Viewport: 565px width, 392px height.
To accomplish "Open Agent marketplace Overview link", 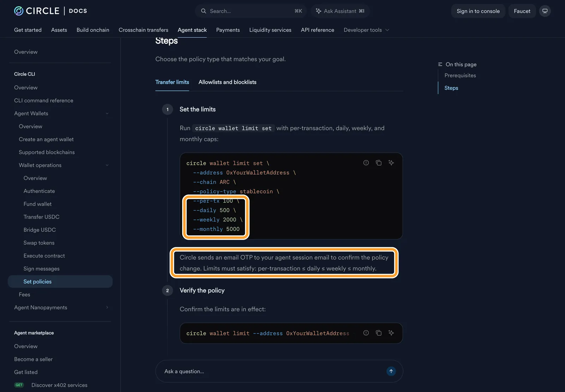I will pyautogui.click(x=26, y=346).
